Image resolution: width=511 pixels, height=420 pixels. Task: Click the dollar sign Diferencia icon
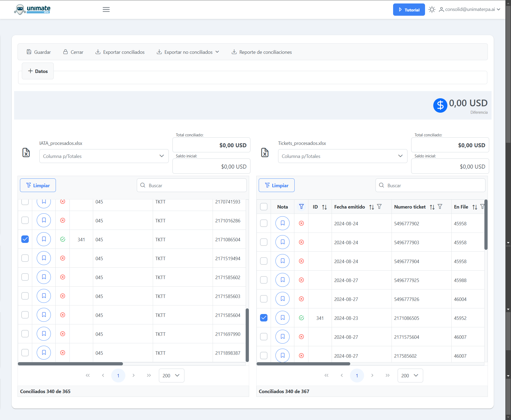[440, 105]
